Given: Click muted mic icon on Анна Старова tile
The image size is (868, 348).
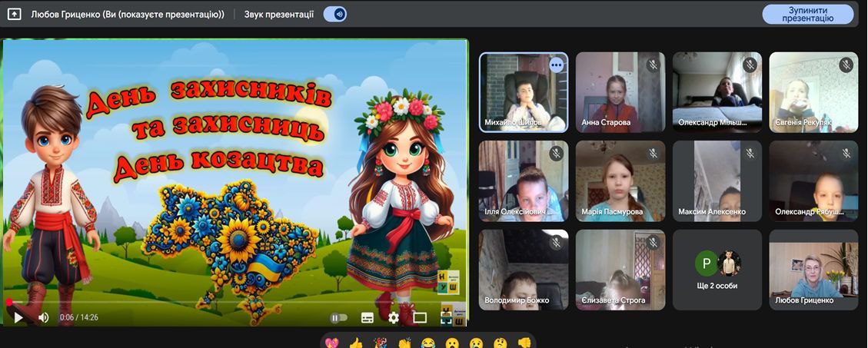Looking at the screenshot, I should 653,65.
